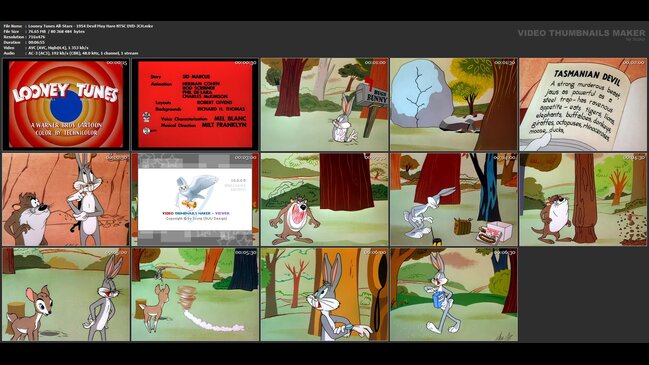649x365 pixels.
Task: Open the Video Thumbnails Maker Viewer splash thumbnail
Action: pyautogui.click(x=195, y=199)
